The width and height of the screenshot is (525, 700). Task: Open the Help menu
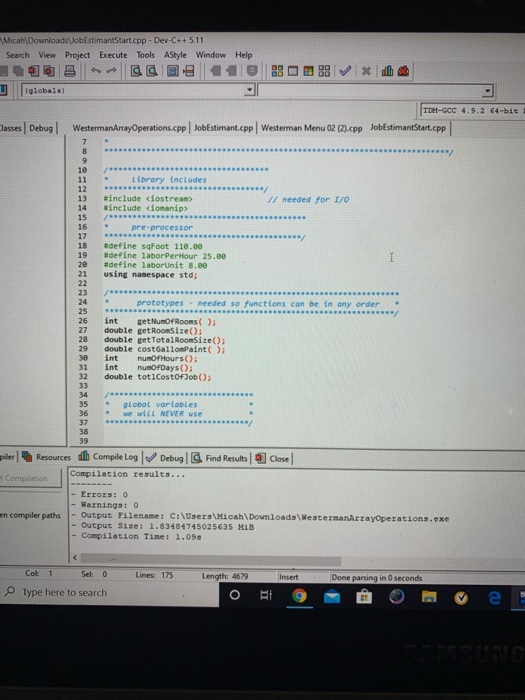click(244, 55)
